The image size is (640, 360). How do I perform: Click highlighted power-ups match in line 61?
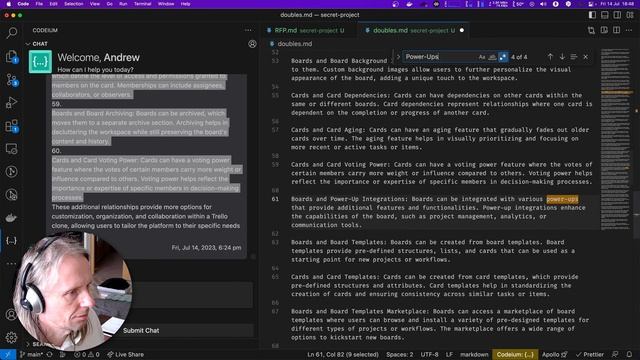tap(562, 199)
